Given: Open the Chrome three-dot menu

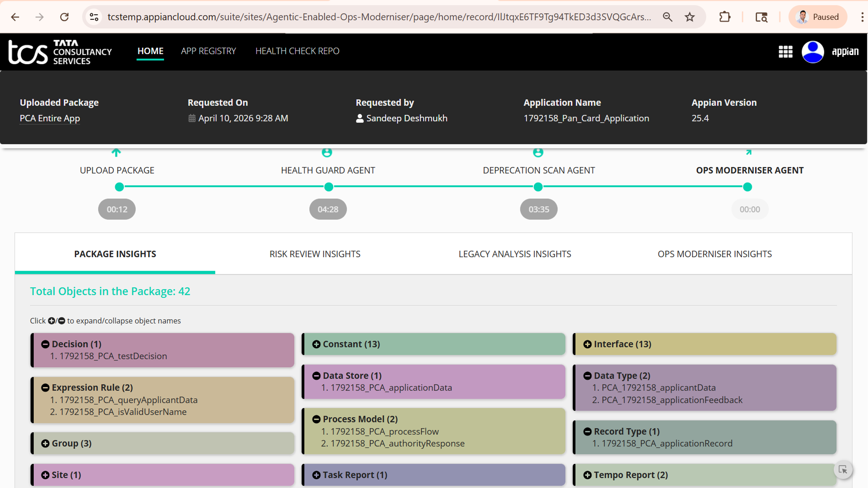Looking at the screenshot, I should [862, 17].
